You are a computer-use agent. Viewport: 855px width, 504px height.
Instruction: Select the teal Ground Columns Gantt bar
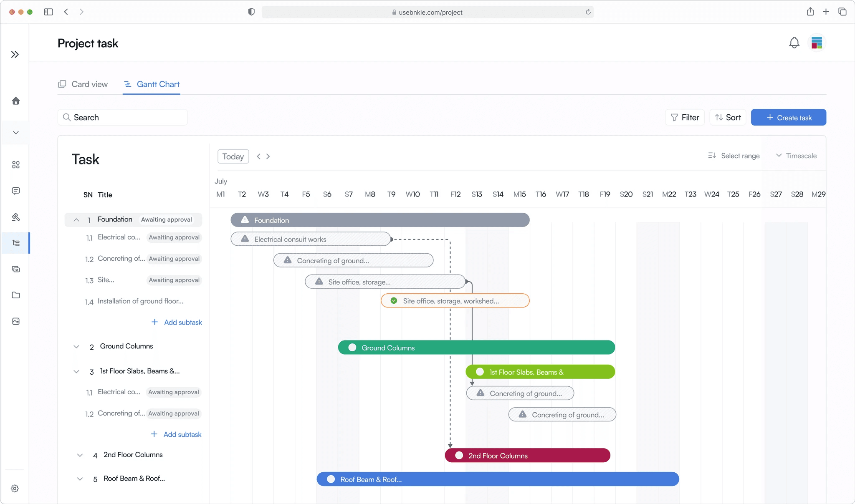coord(476,348)
